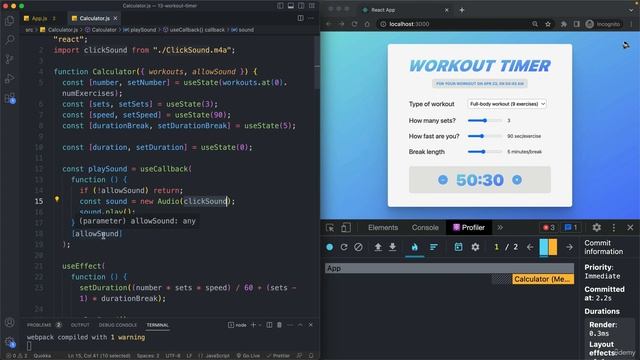
Task: Switch to the Flamegraph chart view
Action: [x=414, y=247]
